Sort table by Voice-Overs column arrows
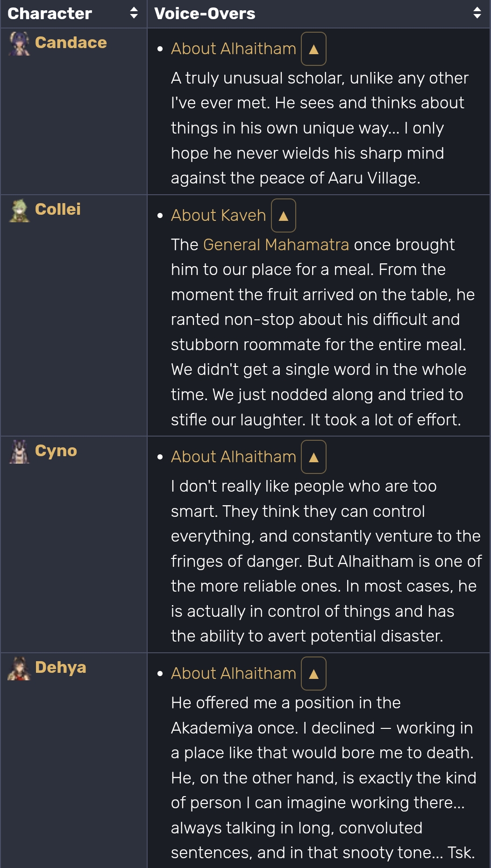Screen dimensions: 491x868 [x=477, y=13]
